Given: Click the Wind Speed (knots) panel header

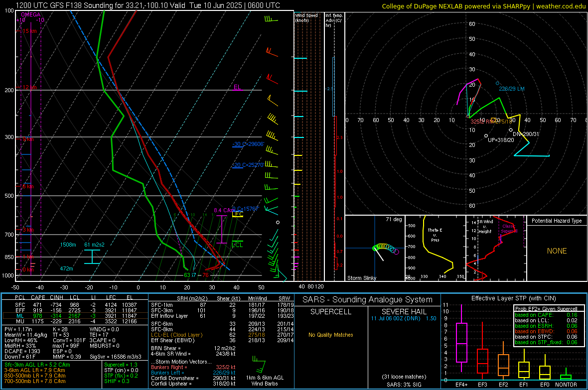Looking at the screenshot, I should 306,17.
